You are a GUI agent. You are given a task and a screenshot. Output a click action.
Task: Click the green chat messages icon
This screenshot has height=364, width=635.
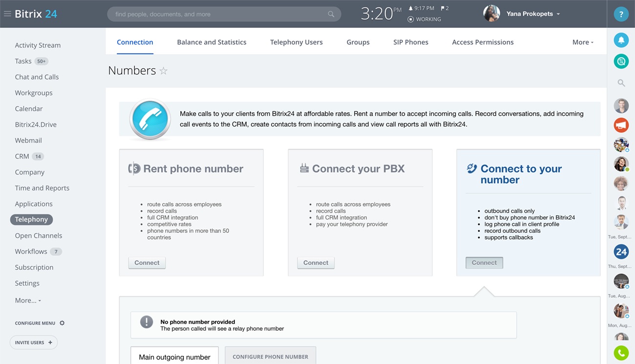[621, 61]
